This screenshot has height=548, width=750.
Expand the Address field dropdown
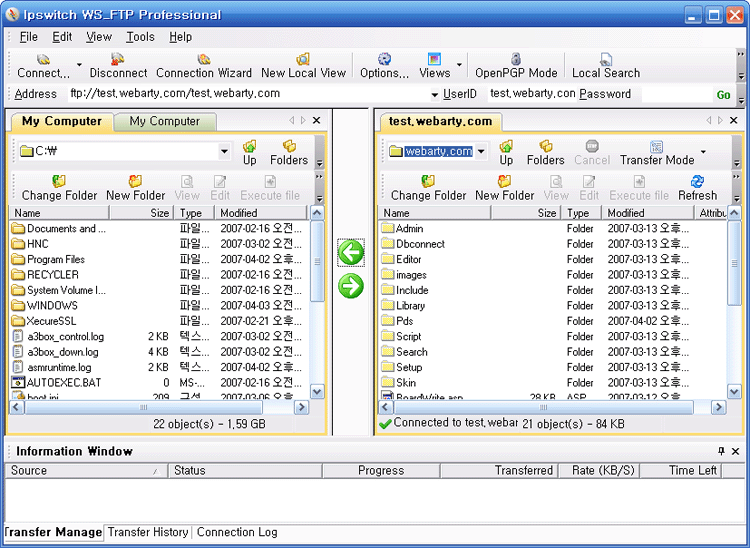pyautogui.click(x=435, y=94)
